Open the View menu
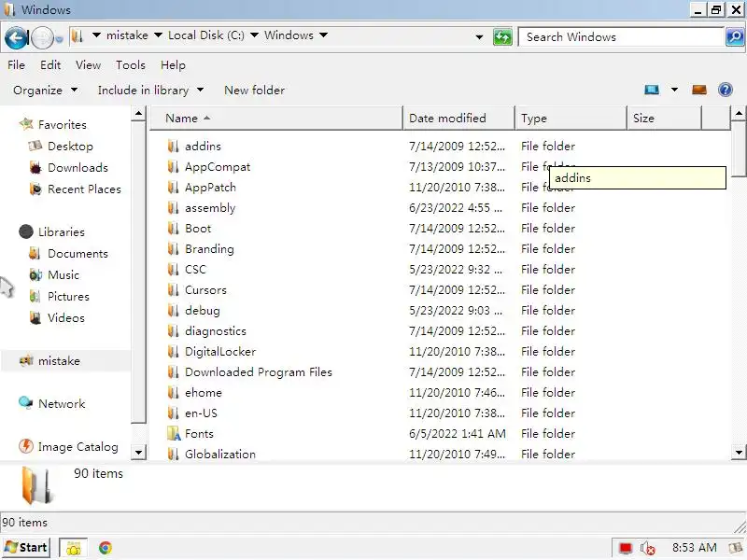The image size is (747, 560). point(88,64)
